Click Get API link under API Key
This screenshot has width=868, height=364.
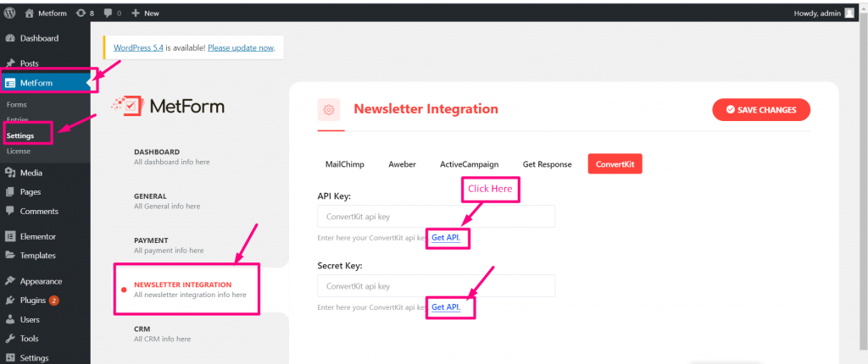pyautogui.click(x=446, y=237)
